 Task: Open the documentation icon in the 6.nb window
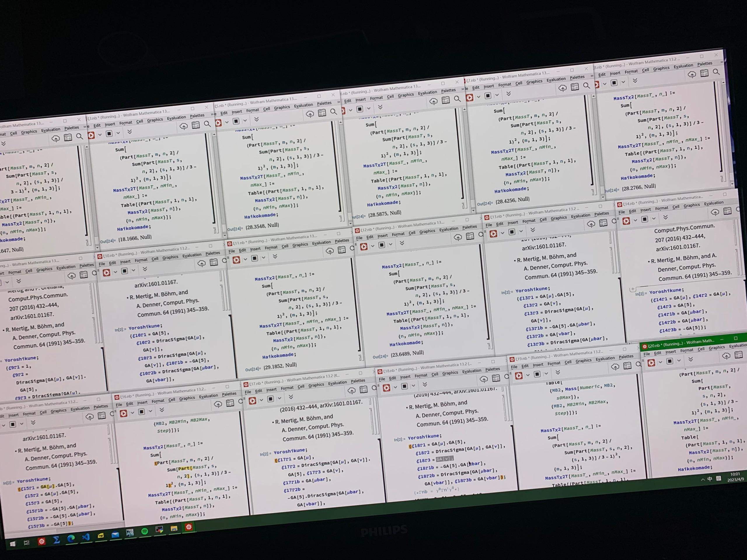point(446,100)
